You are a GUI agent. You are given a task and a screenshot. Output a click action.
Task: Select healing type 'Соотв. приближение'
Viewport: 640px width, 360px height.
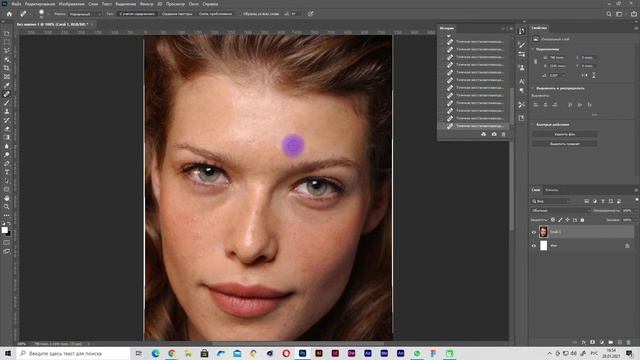(215, 14)
